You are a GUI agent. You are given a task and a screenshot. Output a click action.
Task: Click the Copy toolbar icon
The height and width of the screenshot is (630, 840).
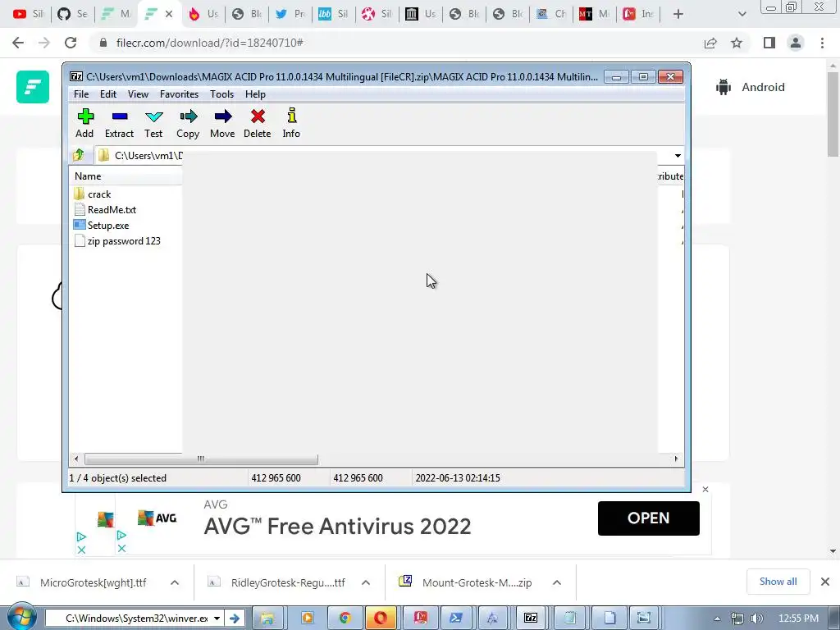(188, 123)
